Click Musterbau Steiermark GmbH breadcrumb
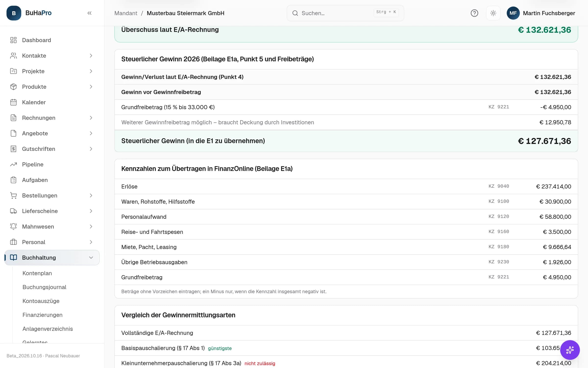The image size is (588, 368). 185,13
